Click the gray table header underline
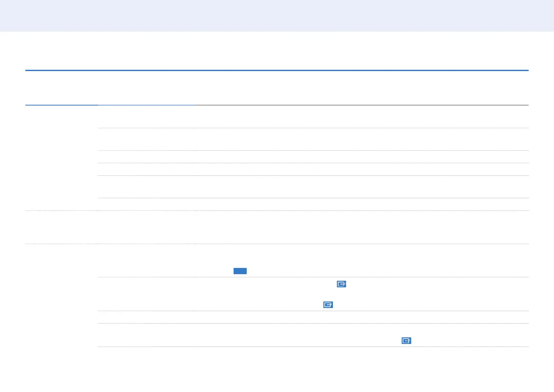Screen dimensions: 554x392 (361, 105)
